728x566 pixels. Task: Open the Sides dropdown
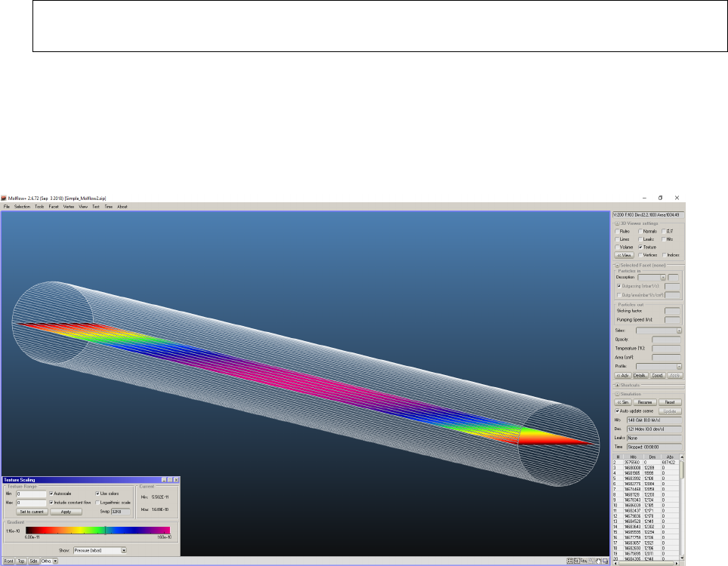[679, 331]
